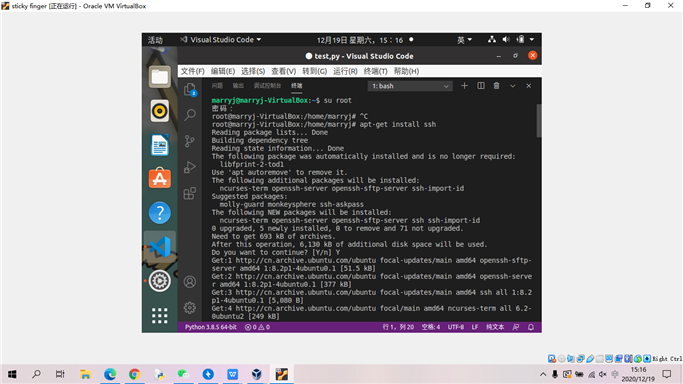Image resolution: width=683 pixels, height=384 pixels.
Task: Click 行 1, 列 20 cursor position
Action: pos(398,327)
